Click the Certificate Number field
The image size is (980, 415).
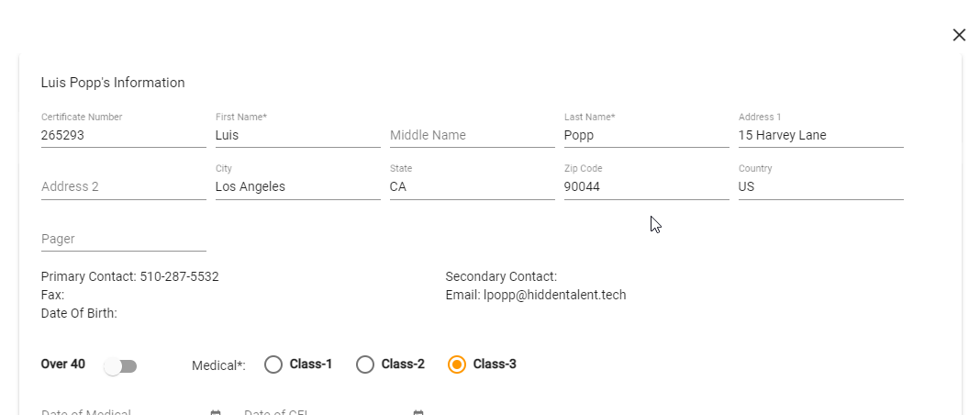tap(123, 135)
